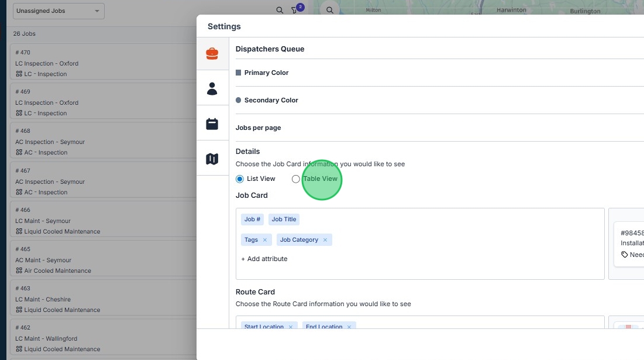644x360 pixels.
Task: Click the Primary Color square swatch
Action: pos(238,73)
